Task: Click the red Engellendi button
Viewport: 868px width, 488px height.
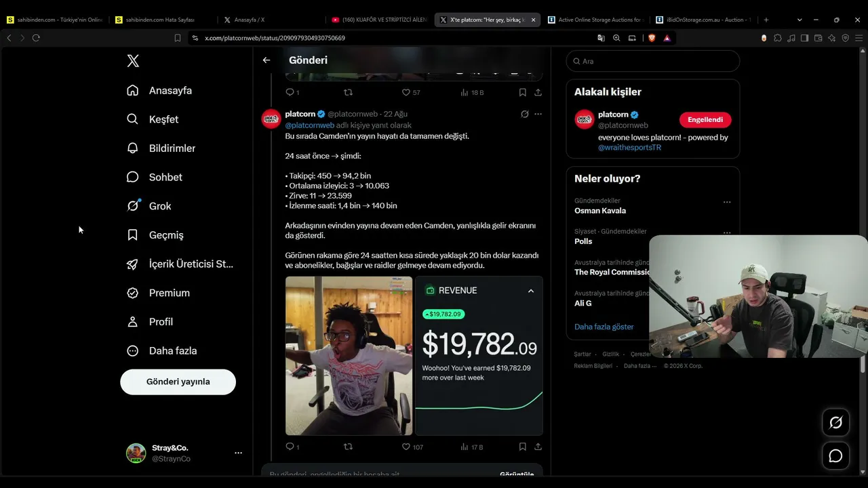Action: [x=705, y=120]
